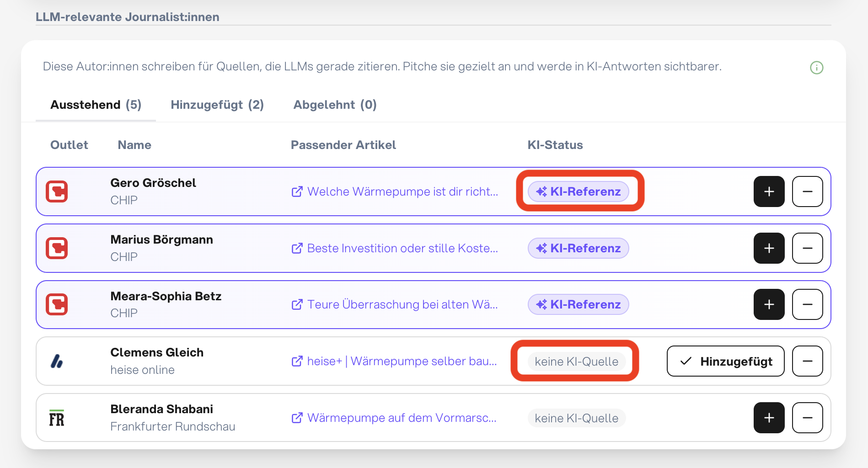Reject Marius Börgmann with minus button
This screenshot has width=868, height=468.
807,248
